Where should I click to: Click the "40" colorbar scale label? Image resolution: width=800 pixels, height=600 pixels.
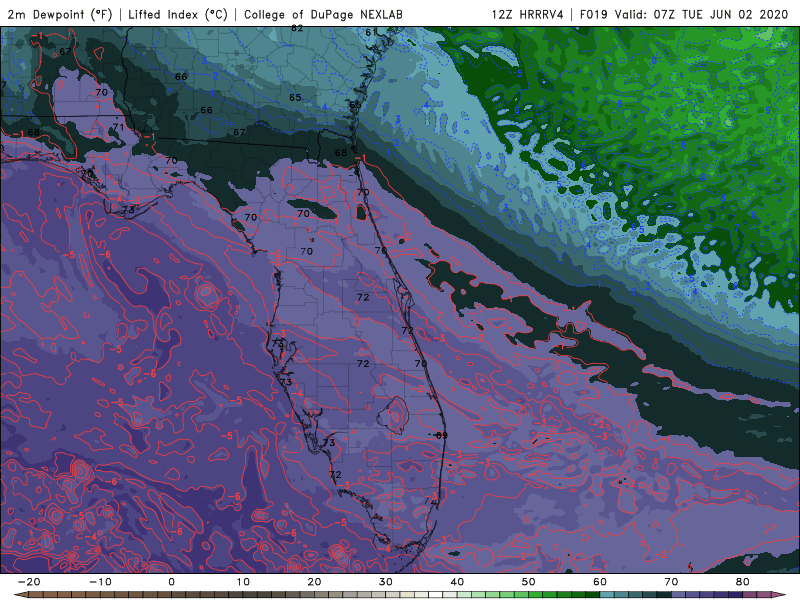click(x=457, y=582)
